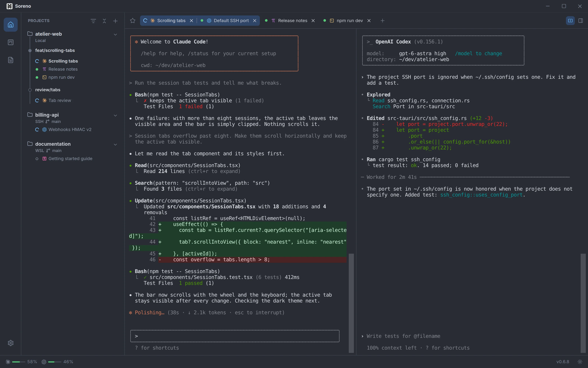Image resolution: width=588 pixels, height=368 pixels.
Task: Open a new session tab
Action: pos(382,21)
